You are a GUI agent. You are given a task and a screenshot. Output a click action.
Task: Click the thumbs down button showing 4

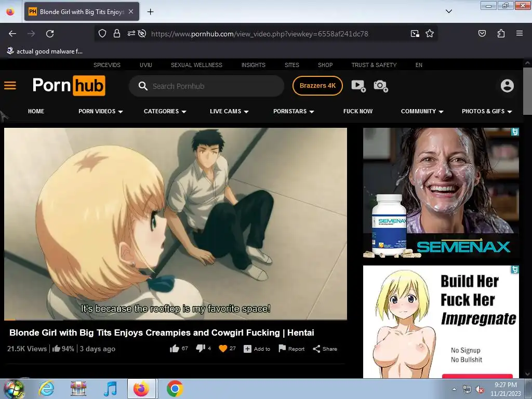click(x=203, y=349)
